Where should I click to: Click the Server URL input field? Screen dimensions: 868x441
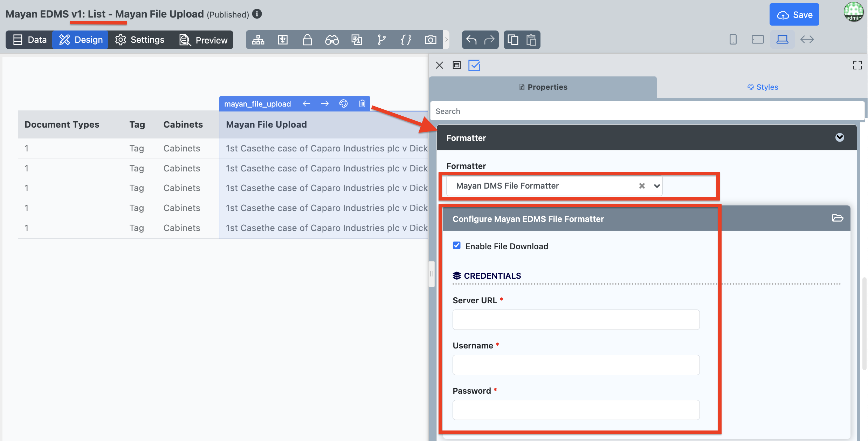(x=576, y=319)
